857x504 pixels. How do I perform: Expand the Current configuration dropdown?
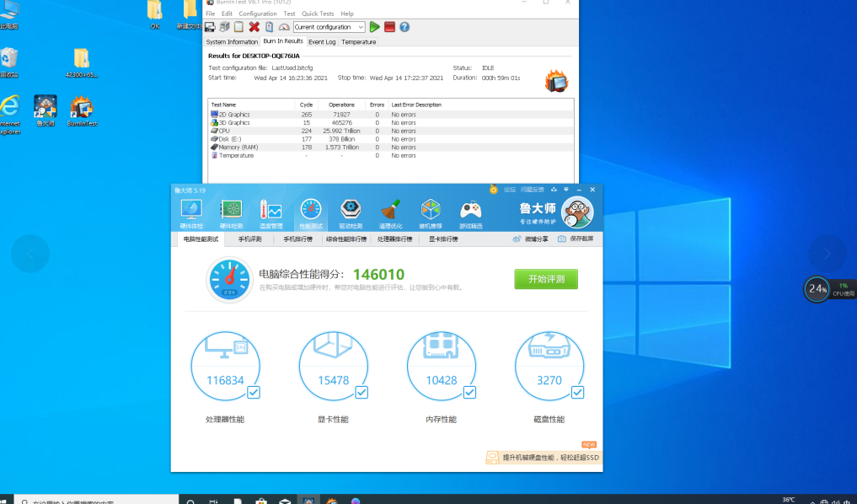point(361,27)
